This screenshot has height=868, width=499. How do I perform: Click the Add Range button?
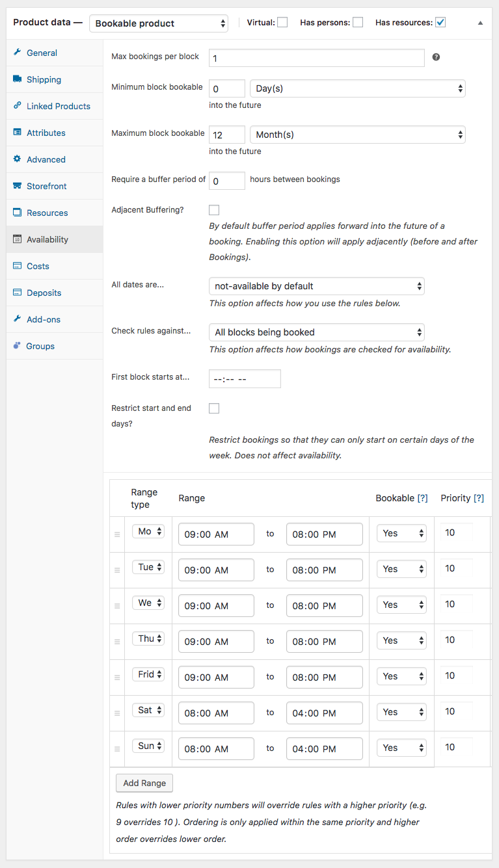coord(144,783)
